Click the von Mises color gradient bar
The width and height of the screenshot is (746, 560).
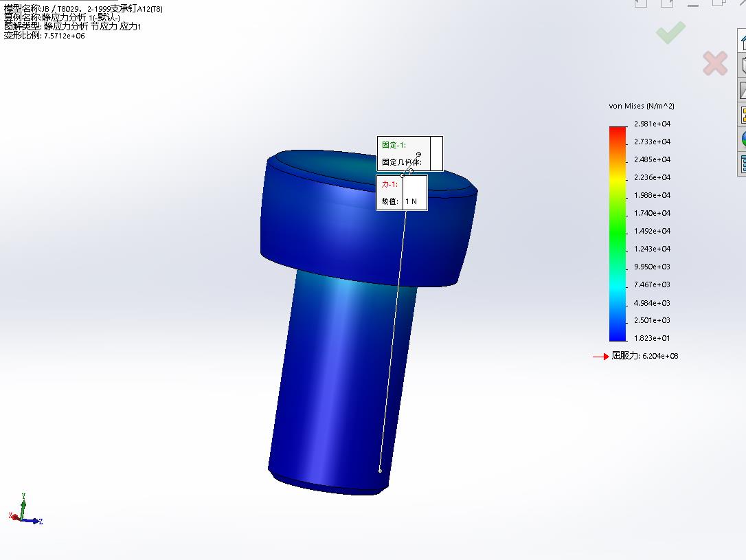(x=618, y=234)
